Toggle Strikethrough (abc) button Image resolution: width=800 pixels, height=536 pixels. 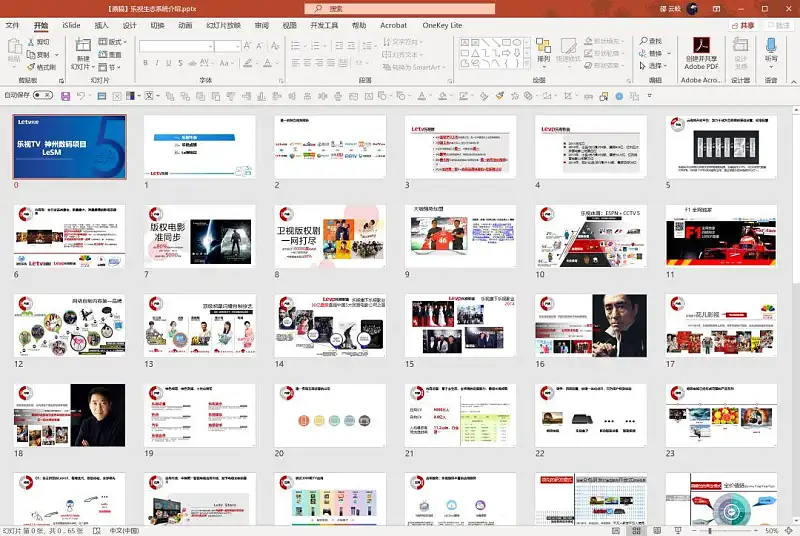click(x=192, y=63)
